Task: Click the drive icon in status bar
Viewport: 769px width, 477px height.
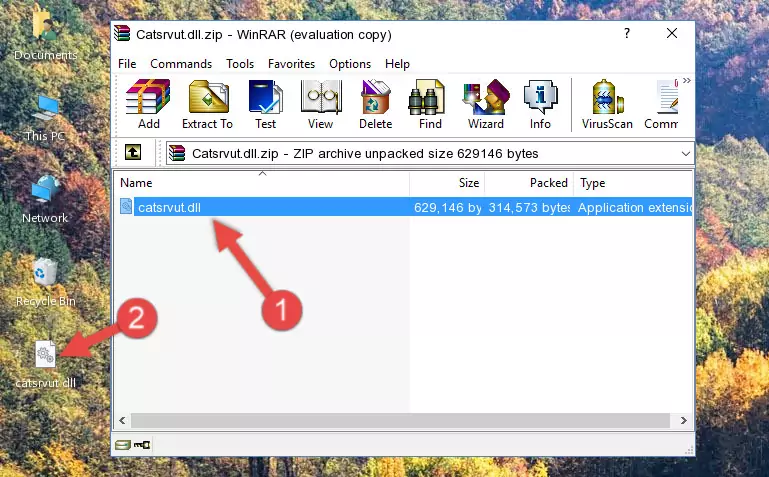Action: (x=123, y=445)
